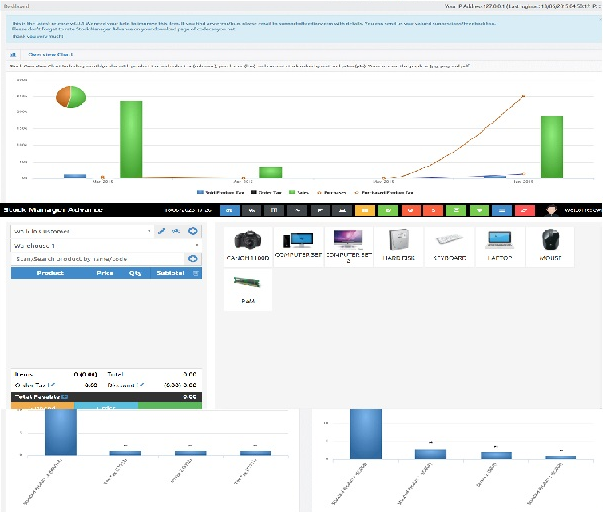This screenshot has height=512, width=603.
Task: Click the add product icon beside search
Action: [x=192, y=258]
